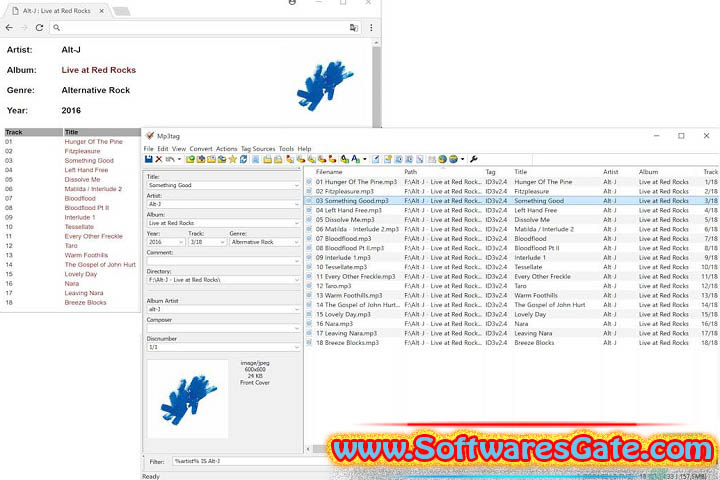Open the Tag Sources menu
The height and width of the screenshot is (480, 720).
pyautogui.click(x=258, y=149)
